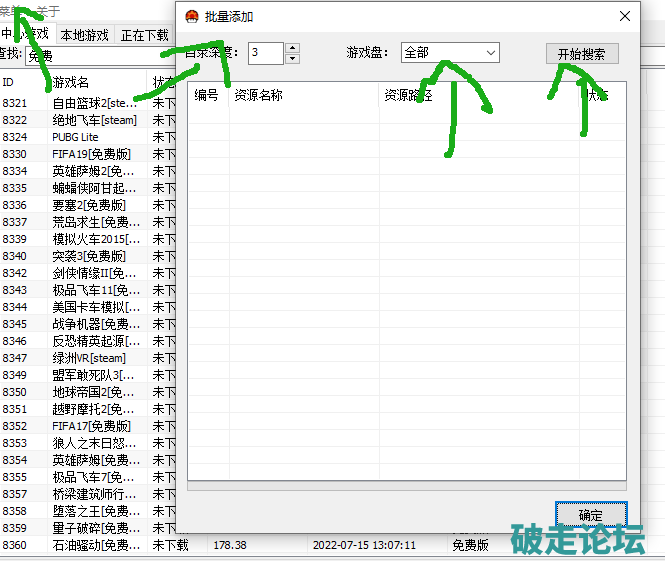The image size is (665, 561).
Task: Click the 资源名称 column header
Action: click(x=258, y=96)
